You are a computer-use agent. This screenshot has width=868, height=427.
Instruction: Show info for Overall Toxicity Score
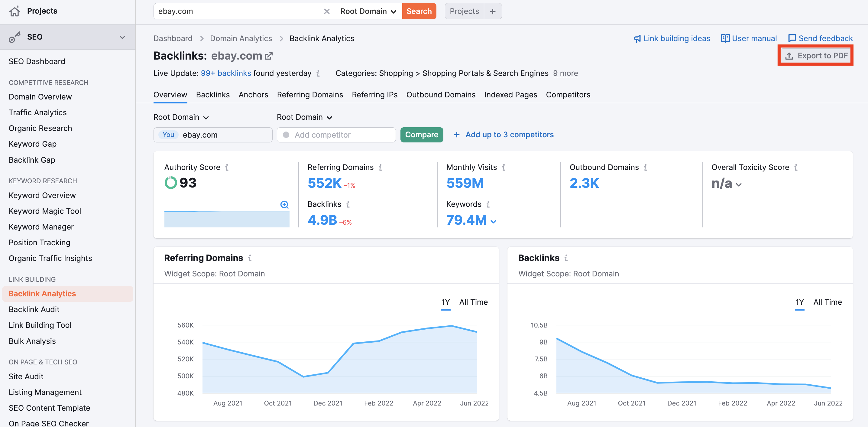tap(795, 168)
